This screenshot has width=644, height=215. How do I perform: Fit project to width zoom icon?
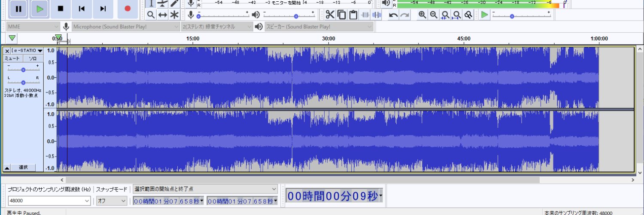click(x=457, y=15)
